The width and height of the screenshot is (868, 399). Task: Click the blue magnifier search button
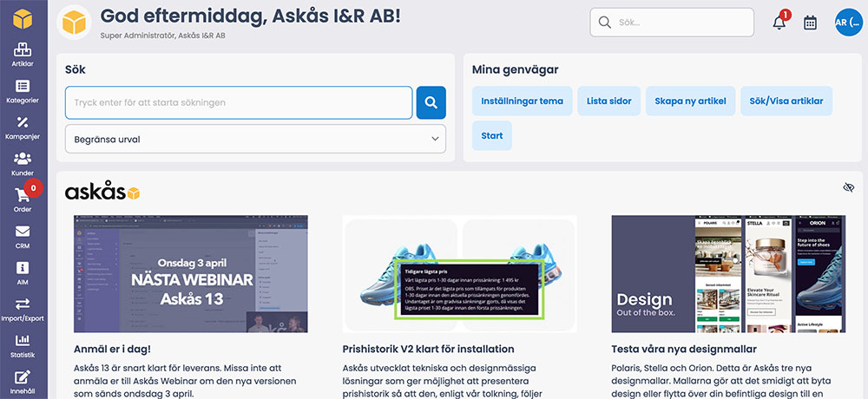(x=431, y=102)
